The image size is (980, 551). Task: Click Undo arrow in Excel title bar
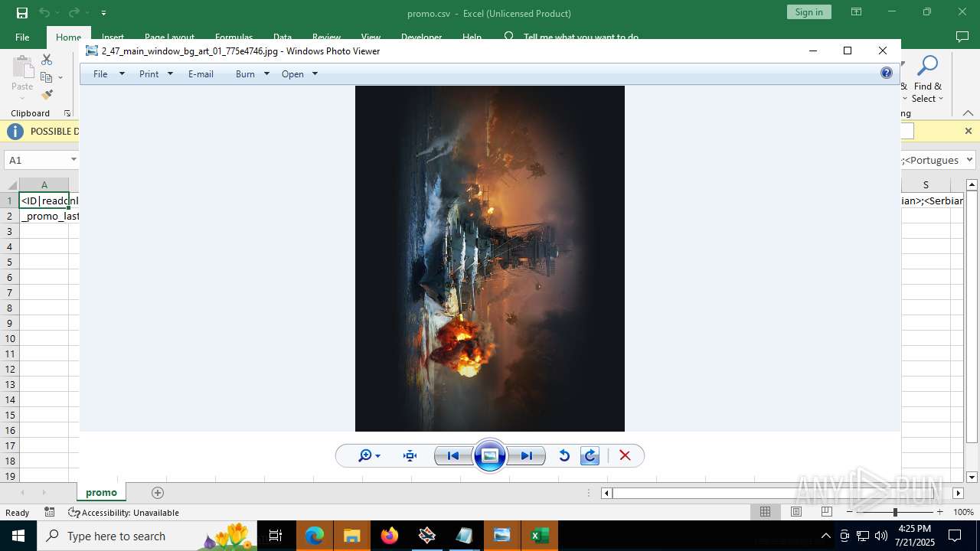pyautogui.click(x=44, y=13)
